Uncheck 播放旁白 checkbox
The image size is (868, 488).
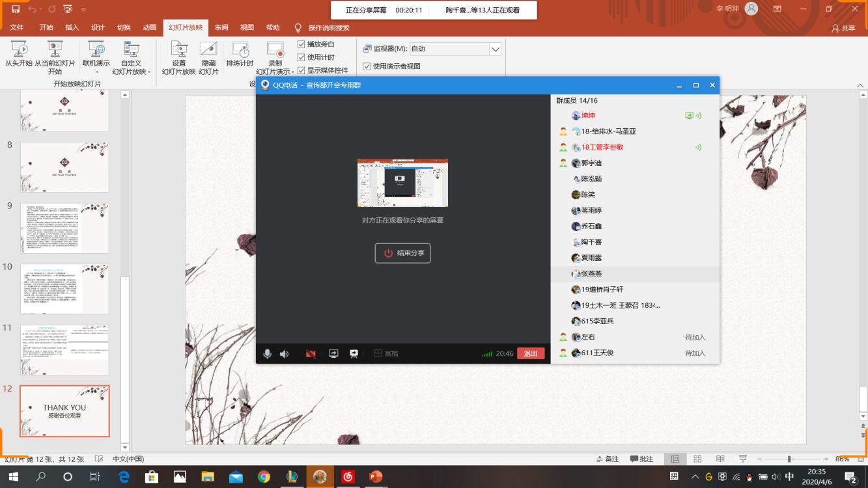[301, 44]
